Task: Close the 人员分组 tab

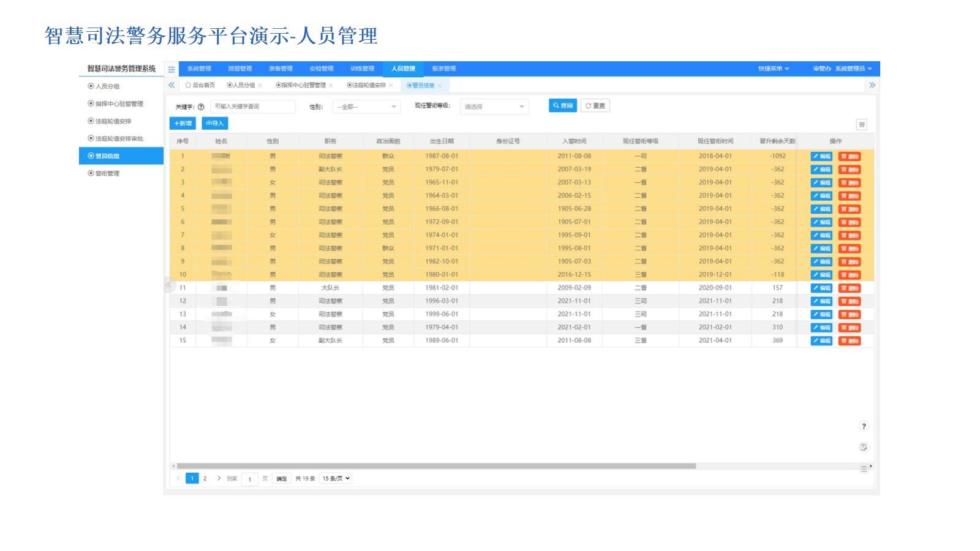Action: tap(260, 86)
